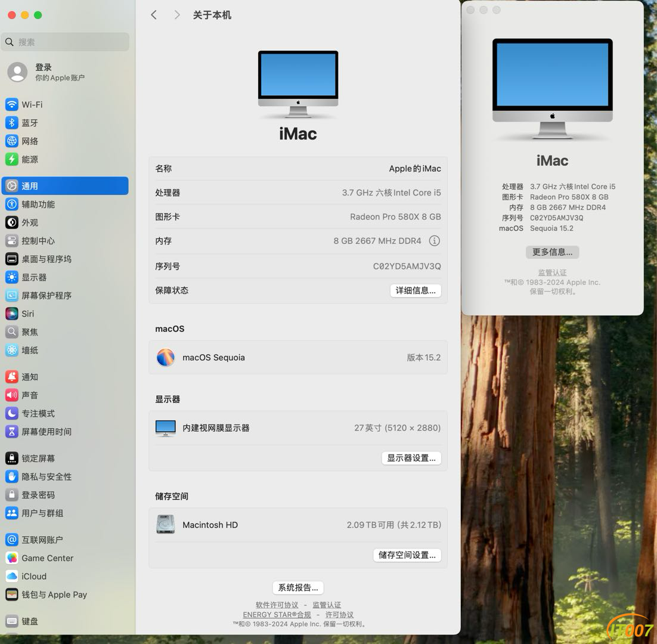
Task: Click the 显示器设置 button
Action: click(x=411, y=458)
